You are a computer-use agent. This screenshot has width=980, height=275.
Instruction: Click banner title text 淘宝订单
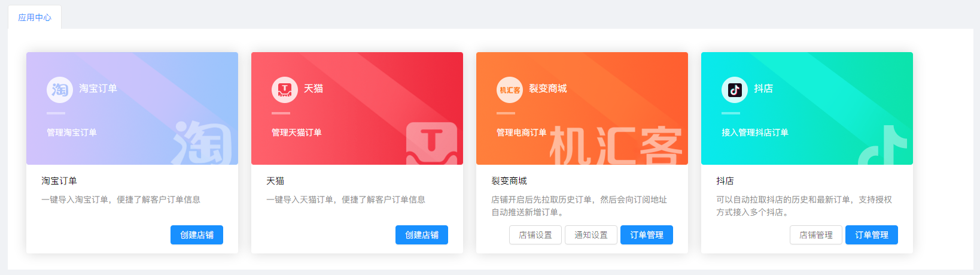98,89
